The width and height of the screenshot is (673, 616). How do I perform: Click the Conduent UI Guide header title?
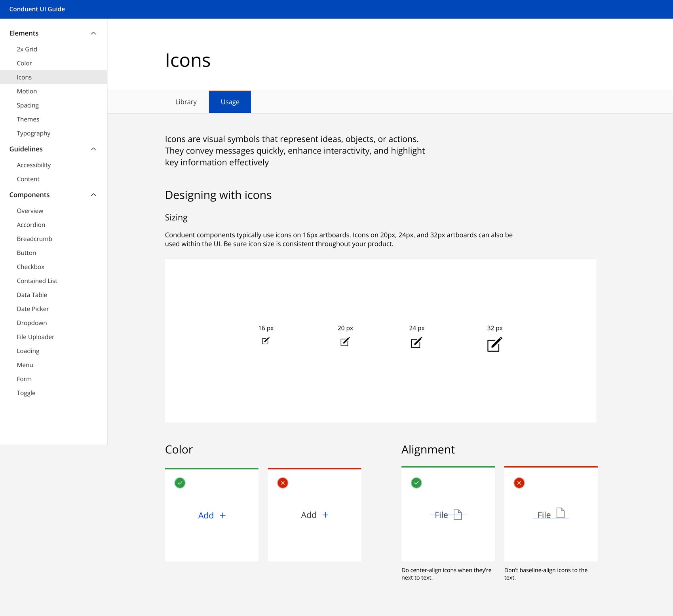click(37, 9)
